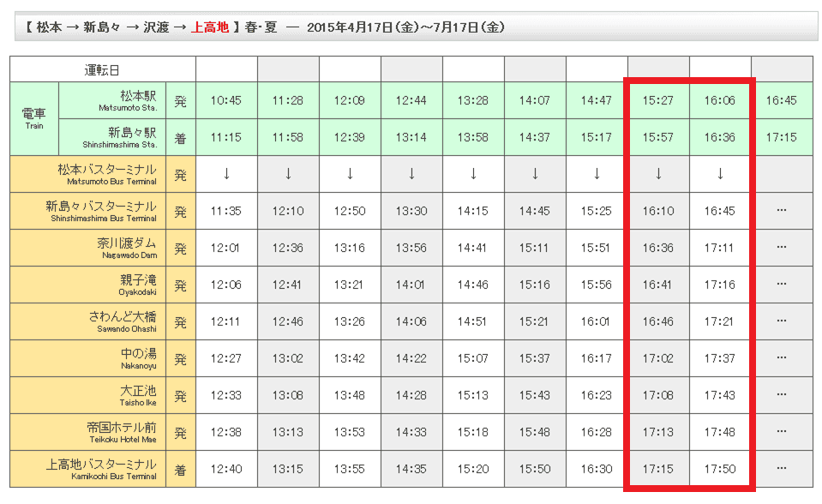Click the 12:09 Matsumoto departure
The height and width of the screenshot is (504, 822).
coord(350,100)
